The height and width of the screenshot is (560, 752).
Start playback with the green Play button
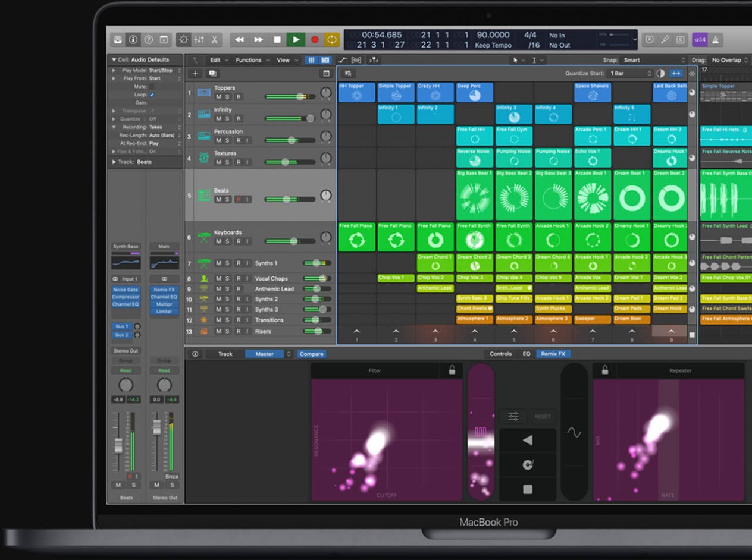click(x=295, y=40)
